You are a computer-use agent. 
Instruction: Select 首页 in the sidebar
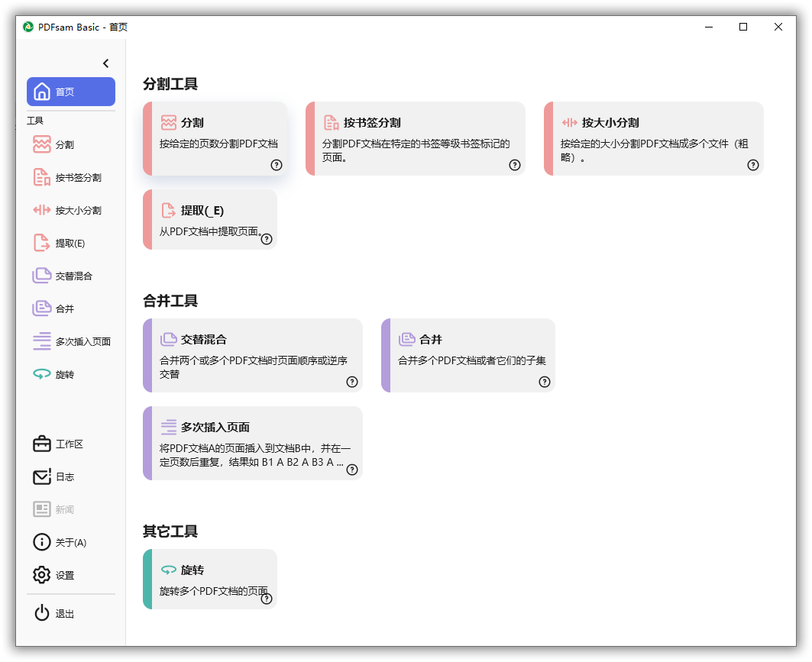(71, 92)
